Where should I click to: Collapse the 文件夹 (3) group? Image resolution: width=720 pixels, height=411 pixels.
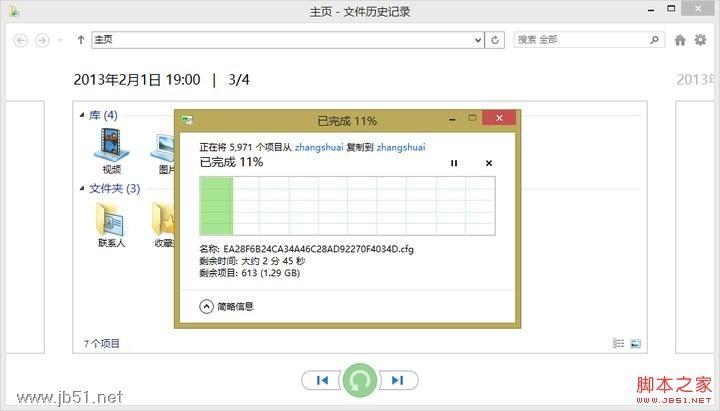[82, 188]
